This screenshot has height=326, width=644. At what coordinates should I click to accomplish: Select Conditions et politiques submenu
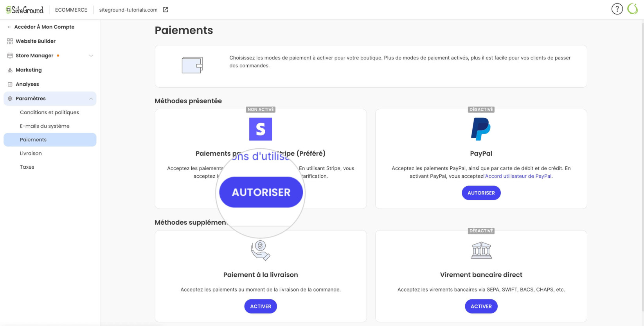pyautogui.click(x=50, y=112)
